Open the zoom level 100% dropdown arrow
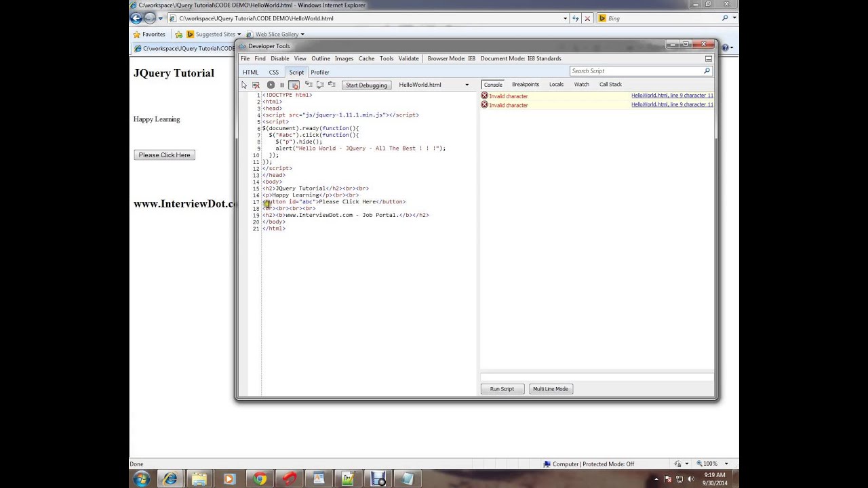The width and height of the screenshot is (868, 488). (x=726, y=464)
